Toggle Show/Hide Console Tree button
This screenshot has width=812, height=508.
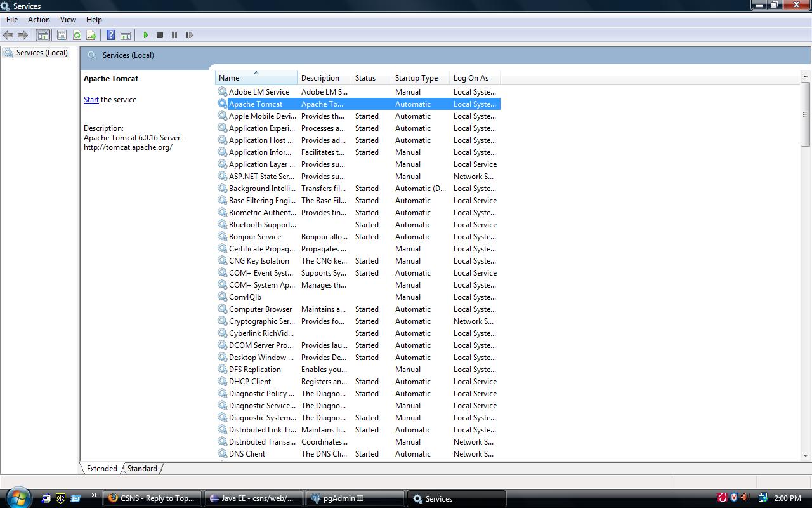pyautogui.click(x=43, y=35)
